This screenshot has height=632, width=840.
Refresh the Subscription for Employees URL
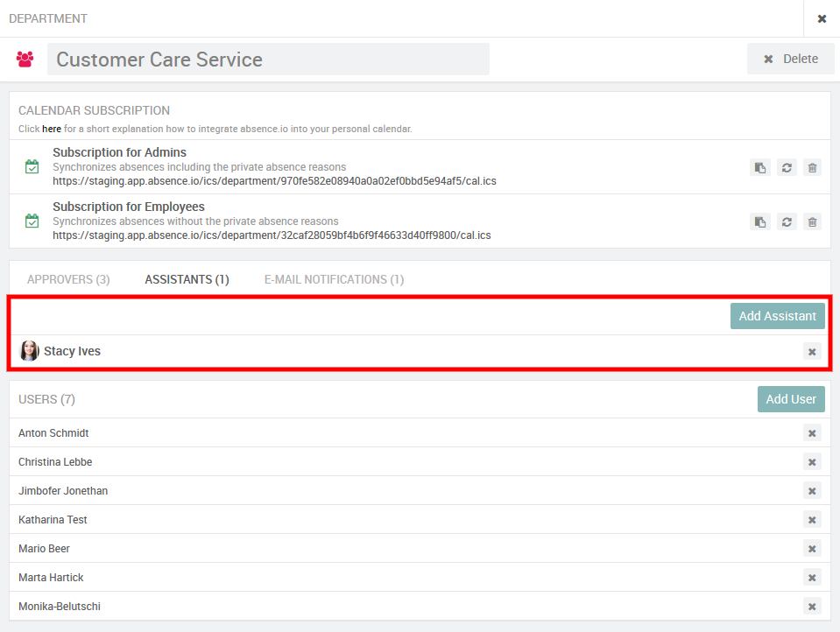point(787,222)
